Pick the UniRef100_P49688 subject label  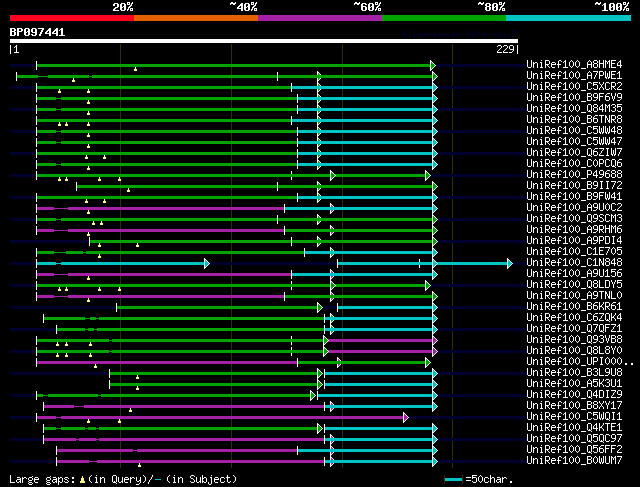point(574,175)
